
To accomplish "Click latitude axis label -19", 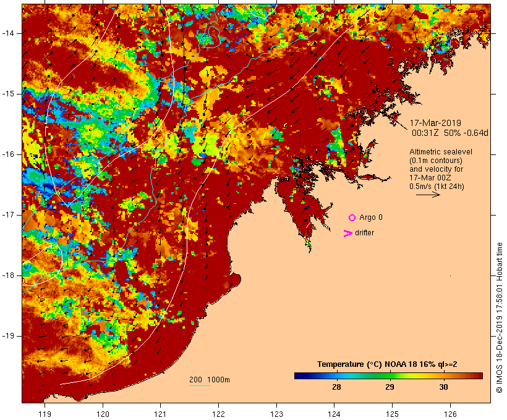I will [x=8, y=336].
